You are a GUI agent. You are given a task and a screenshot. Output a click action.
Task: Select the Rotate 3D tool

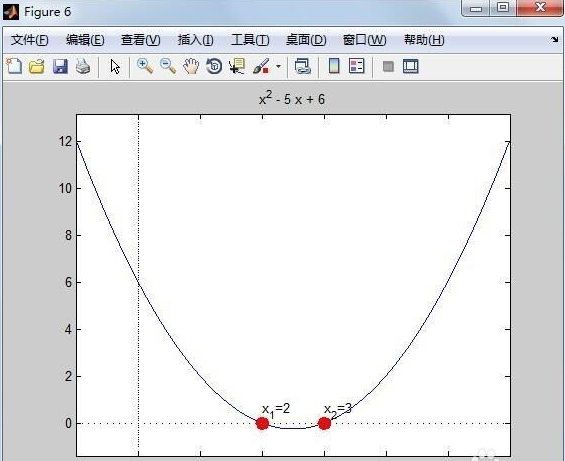[x=214, y=66]
